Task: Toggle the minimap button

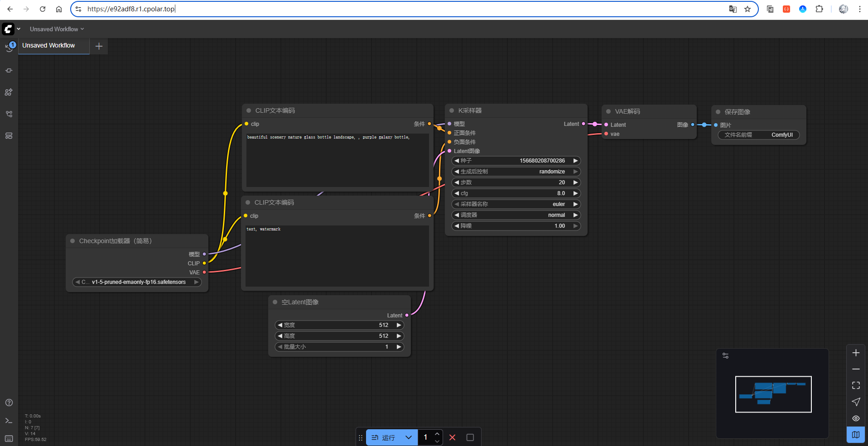Action: [x=856, y=435]
